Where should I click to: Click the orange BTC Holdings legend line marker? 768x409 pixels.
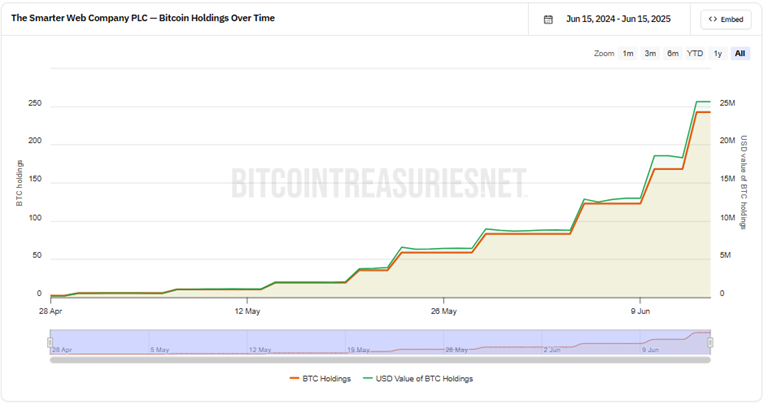[x=295, y=379]
